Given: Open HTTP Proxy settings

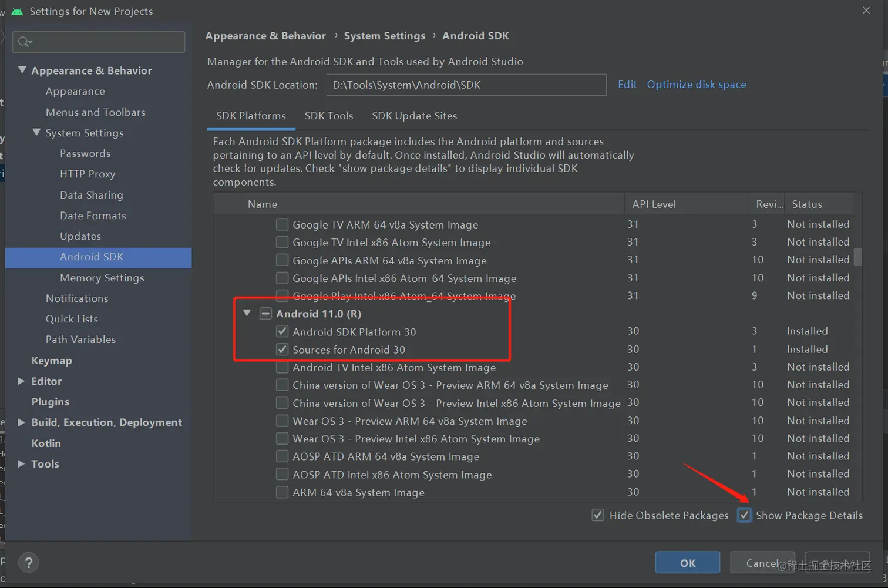Looking at the screenshot, I should tap(88, 174).
